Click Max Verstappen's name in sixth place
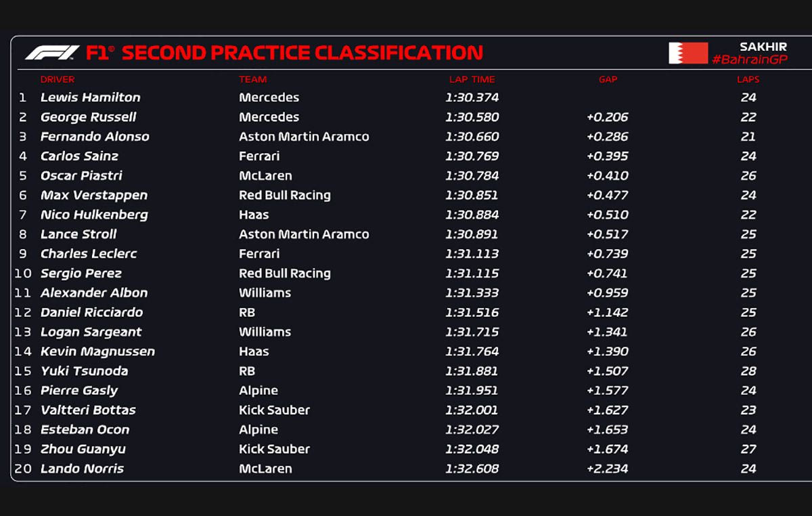This screenshot has width=812, height=516. 93,196
